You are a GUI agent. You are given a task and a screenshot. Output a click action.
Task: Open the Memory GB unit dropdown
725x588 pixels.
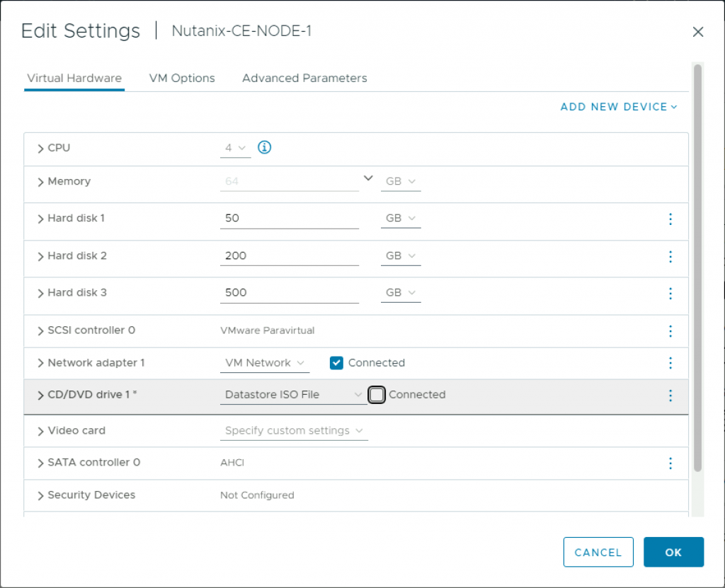[400, 181]
